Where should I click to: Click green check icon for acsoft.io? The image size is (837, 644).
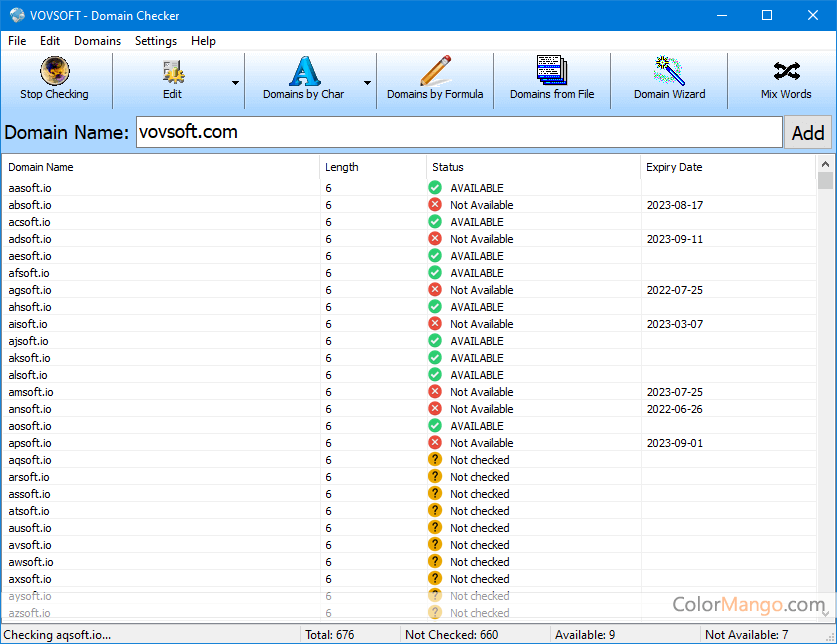click(x=435, y=222)
